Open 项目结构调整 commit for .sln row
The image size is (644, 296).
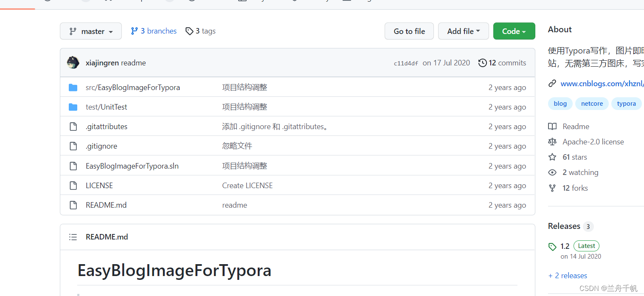click(245, 166)
